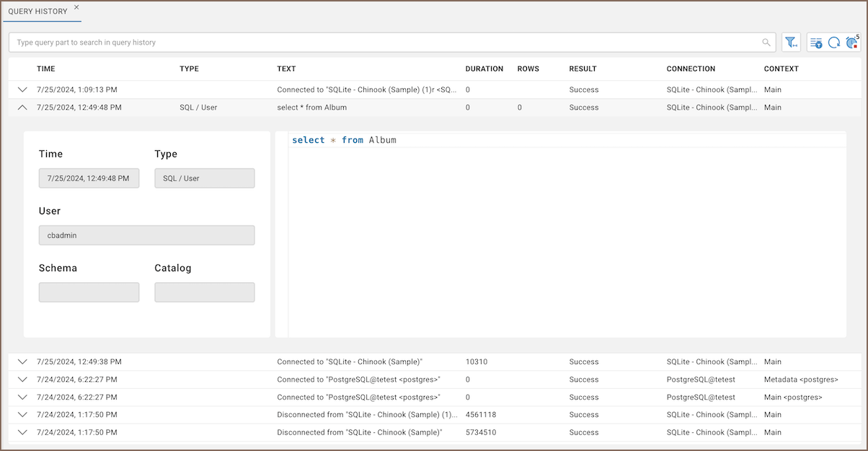
Task: Click the empty Schema field
Action: pyautogui.click(x=89, y=292)
